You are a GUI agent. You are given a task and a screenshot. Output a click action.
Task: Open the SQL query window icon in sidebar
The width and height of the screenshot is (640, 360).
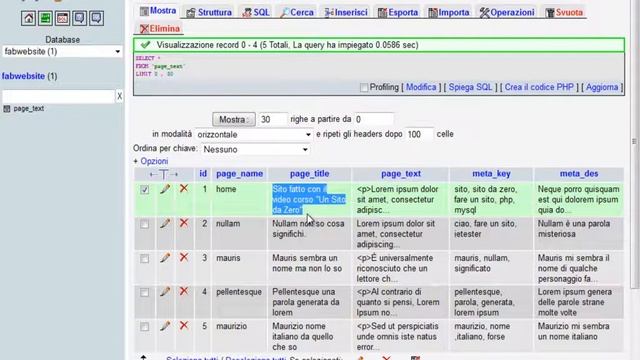(62, 18)
